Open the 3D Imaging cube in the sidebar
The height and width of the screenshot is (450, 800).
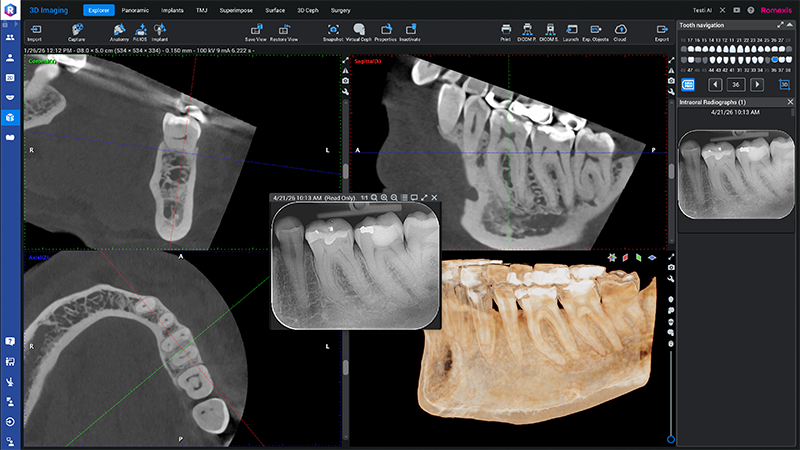(x=10, y=117)
